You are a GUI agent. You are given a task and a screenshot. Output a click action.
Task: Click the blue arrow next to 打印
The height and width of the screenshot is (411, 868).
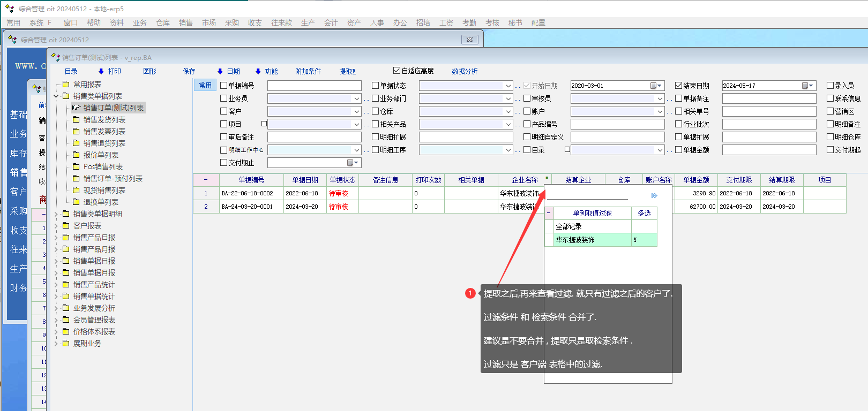[x=101, y=71]
